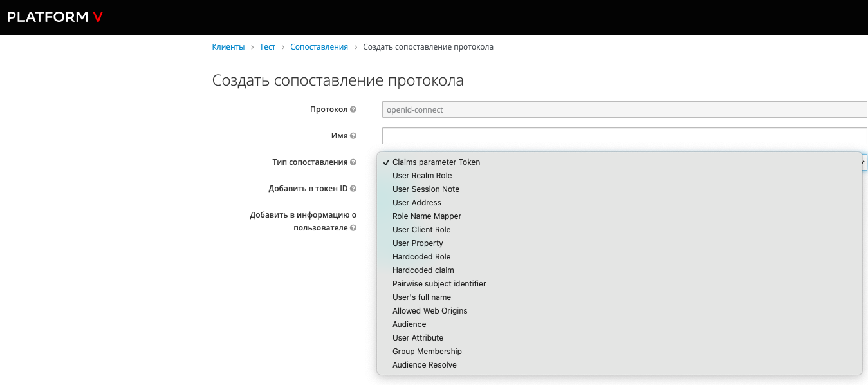The height and width of the screenshot is (385, 868).
Task: Go to Тест breadcrumb link
Action: pyautogui.click(x=267, y=47)
